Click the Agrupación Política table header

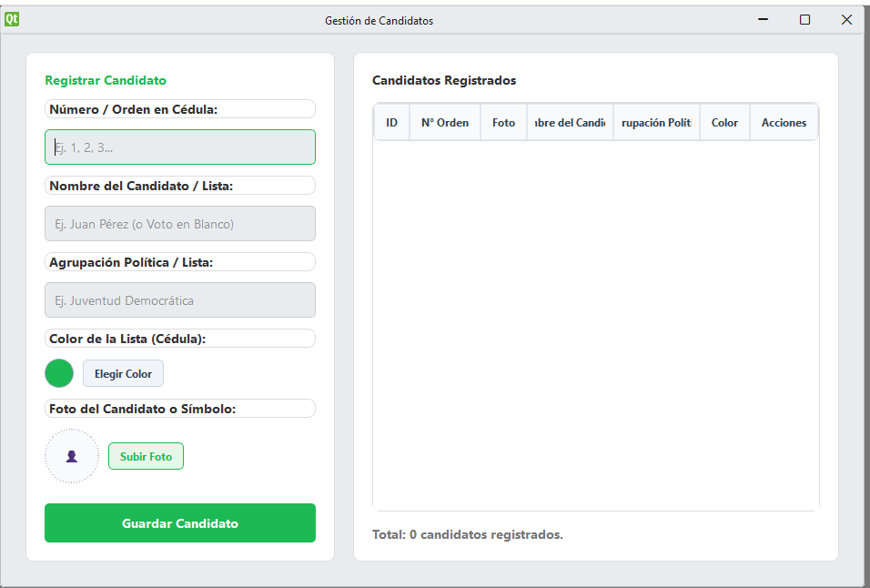(x=656, y=123)
